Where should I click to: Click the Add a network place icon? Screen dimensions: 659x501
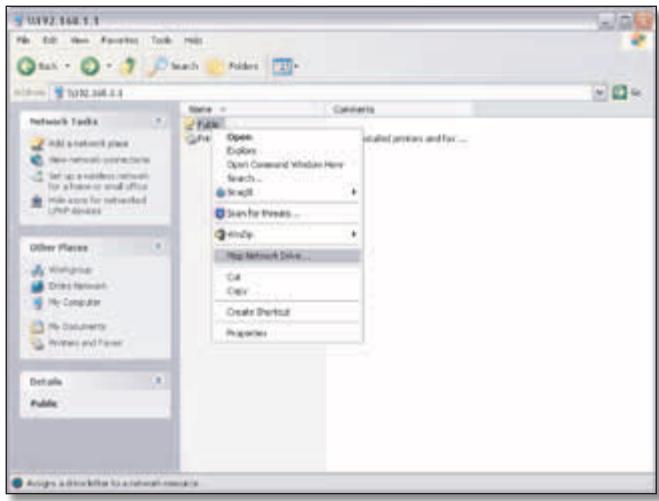point(37,144)
